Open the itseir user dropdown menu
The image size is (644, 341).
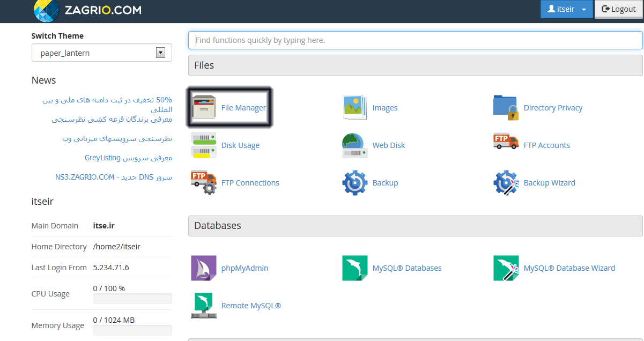coord(567,9)
